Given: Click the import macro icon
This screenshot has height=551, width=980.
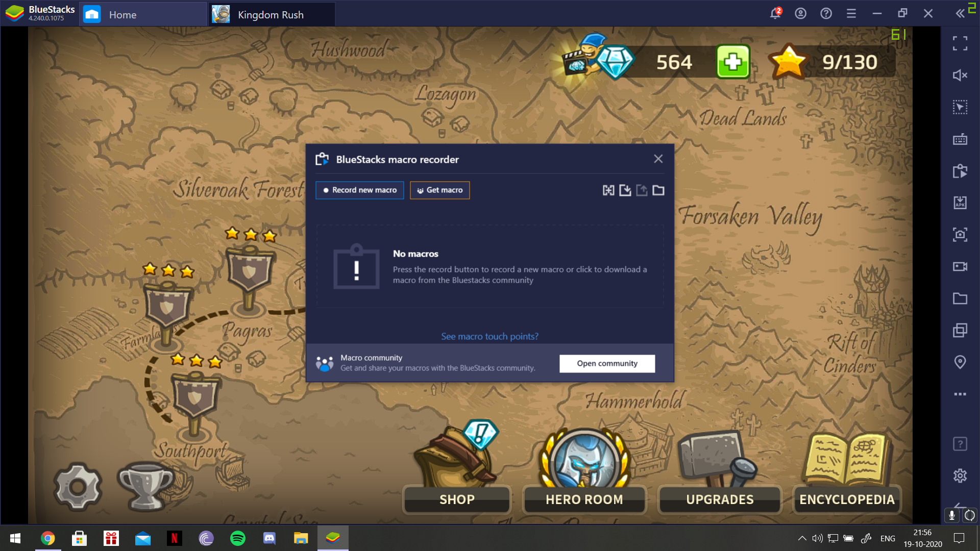Looking at the screenshot, I should 625,190.
